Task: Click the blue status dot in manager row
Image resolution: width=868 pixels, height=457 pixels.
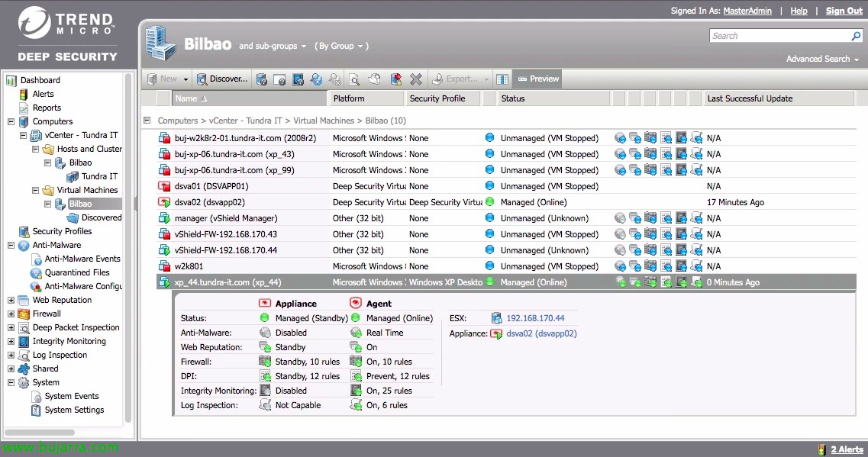Action: pos(489,217)
